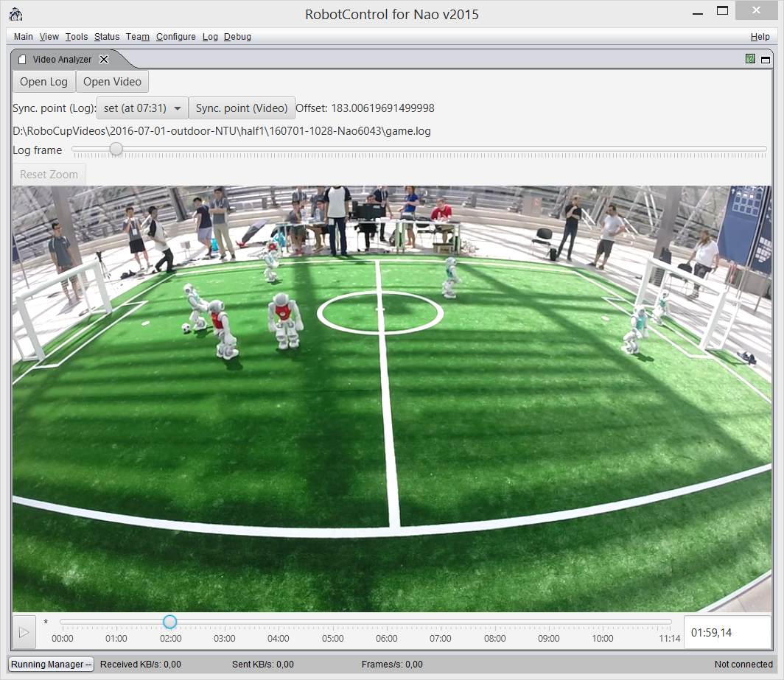Open the Main menu
Screen dimensions: 784x680
[23, 37]
